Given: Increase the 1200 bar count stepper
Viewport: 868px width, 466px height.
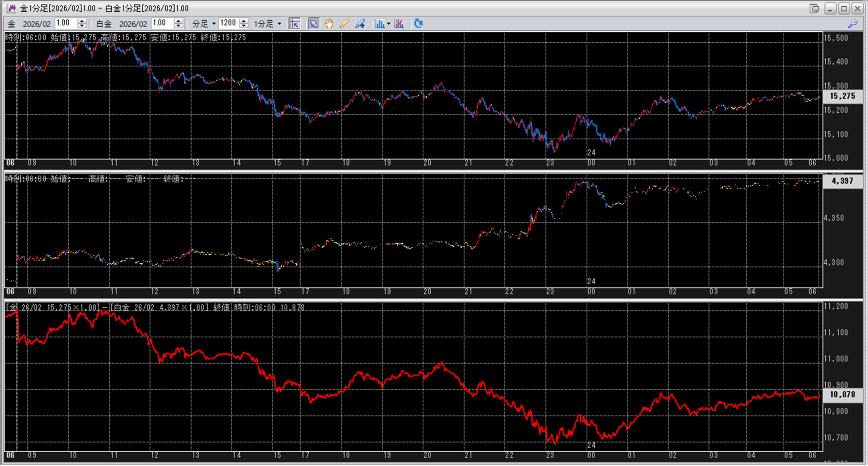Looking at the screenshot, I should (x=244, y=21).
